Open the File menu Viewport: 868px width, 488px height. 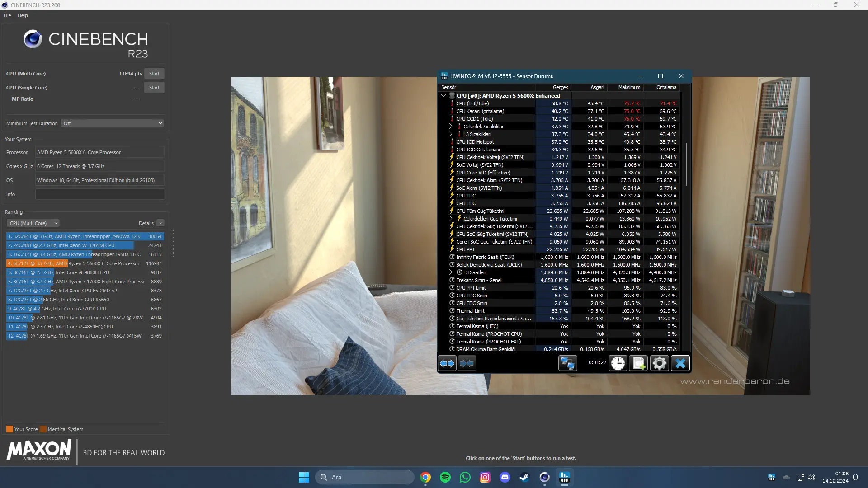coord(7,15)
